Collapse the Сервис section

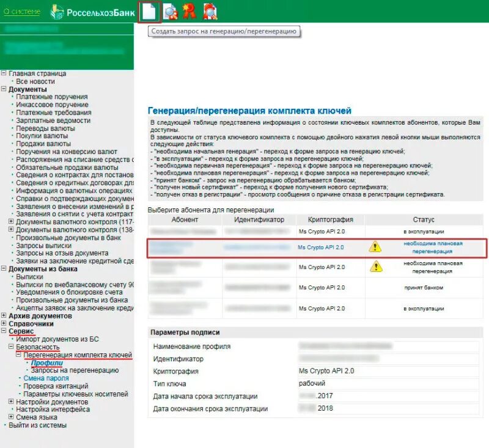pos(4,331)
